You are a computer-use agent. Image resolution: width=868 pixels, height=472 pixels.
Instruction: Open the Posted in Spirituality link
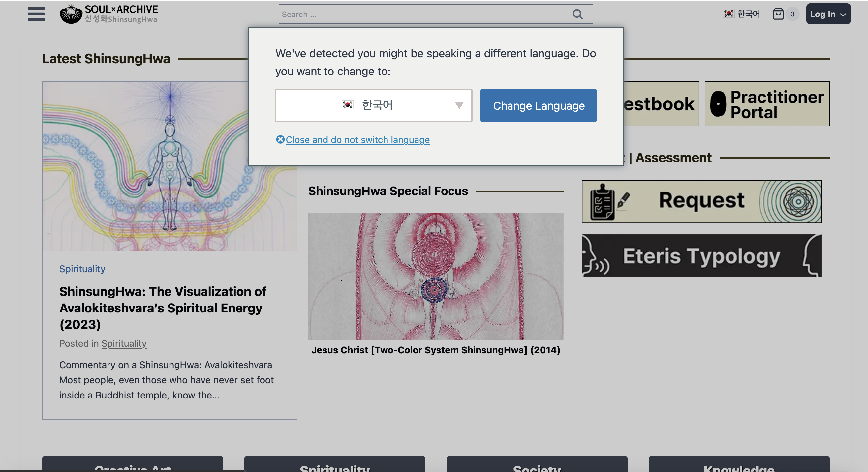(x=124, y=343)
